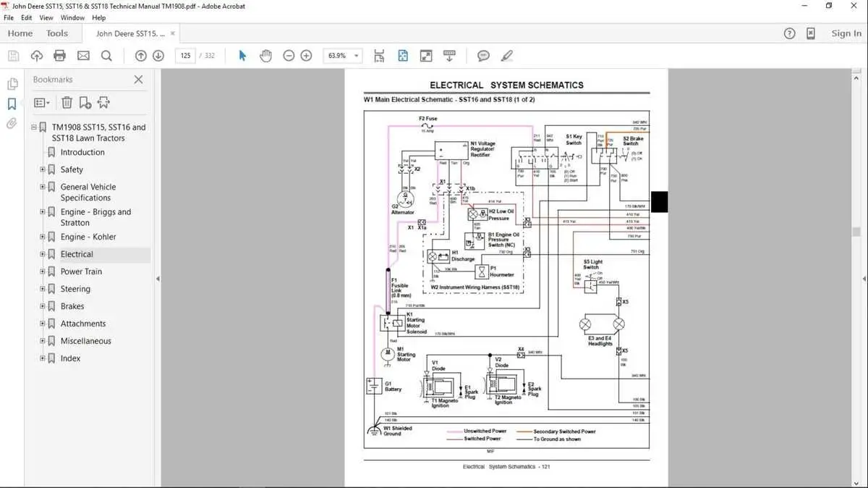Jump to the Introduction bookmark

[82, 152]
